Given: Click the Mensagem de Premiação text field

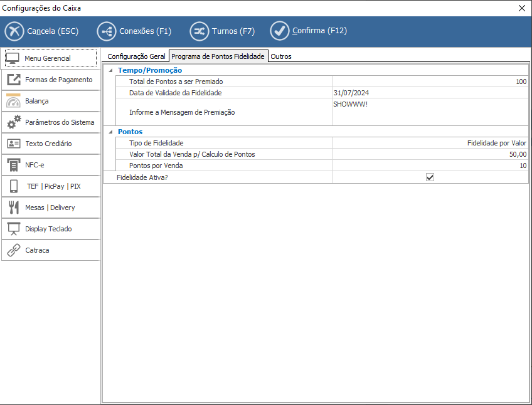Looking at the screenshot, I should click(430, 112).
